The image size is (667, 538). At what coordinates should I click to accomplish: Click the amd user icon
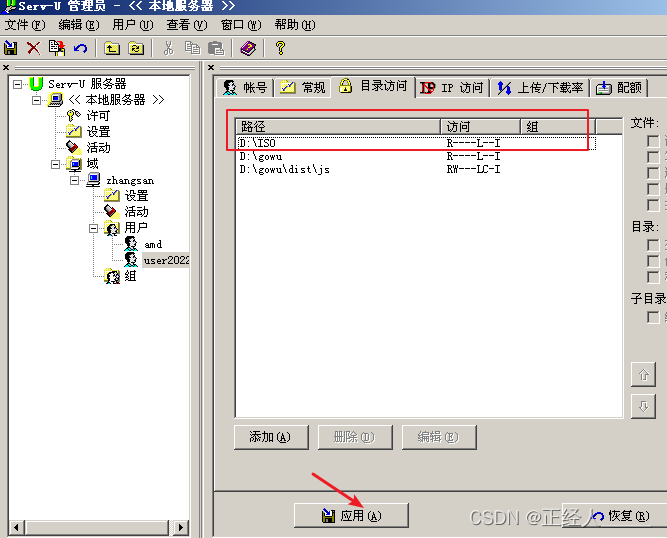(131, 244)
